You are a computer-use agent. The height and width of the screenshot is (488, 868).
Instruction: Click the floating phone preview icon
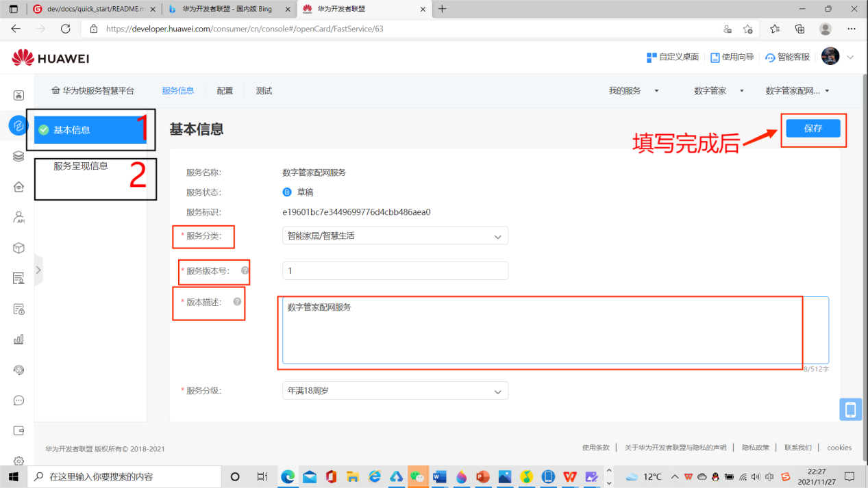click(x=850, y=409)
